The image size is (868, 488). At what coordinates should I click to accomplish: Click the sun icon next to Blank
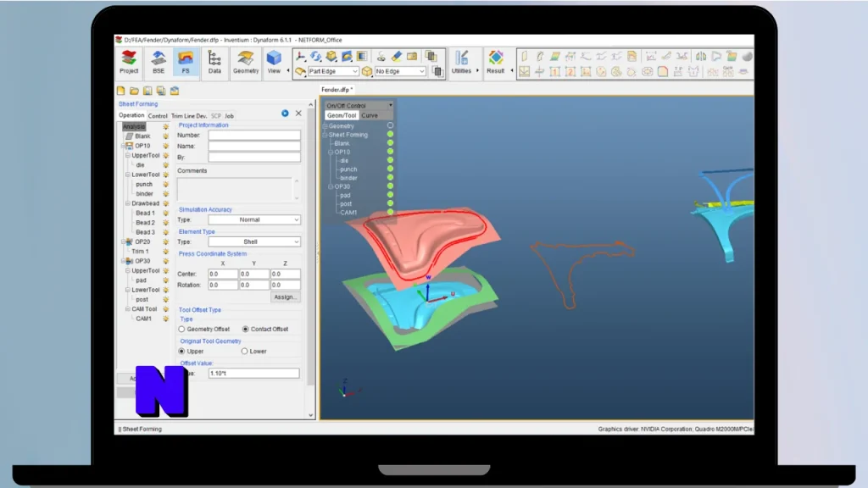pos(165,136)
